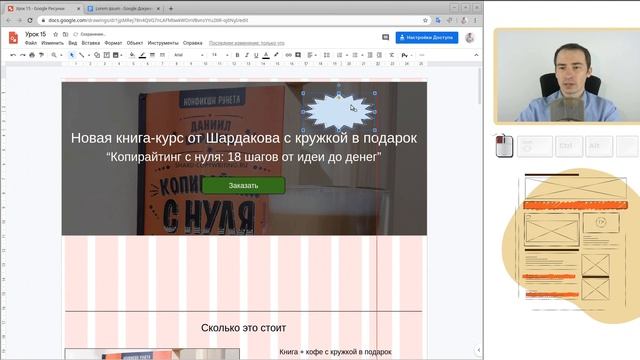Open the Shape tool
This screenshot has width=640, height=360.
click(97, 55)
